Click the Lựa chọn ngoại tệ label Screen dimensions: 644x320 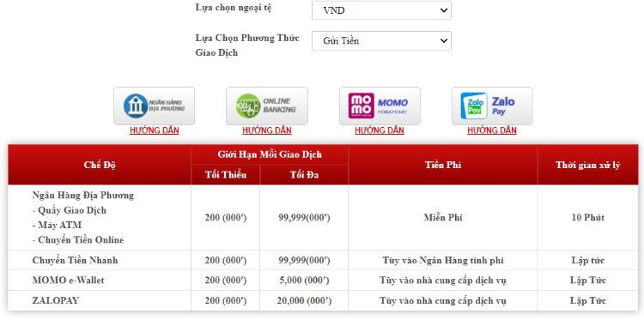(x=234, y=8)
